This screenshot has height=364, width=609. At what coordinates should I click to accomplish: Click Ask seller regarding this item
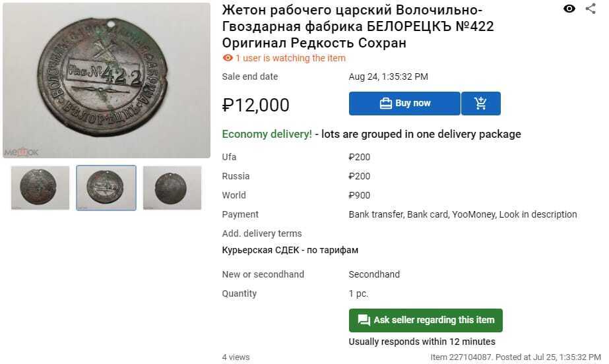click(426, 320)
